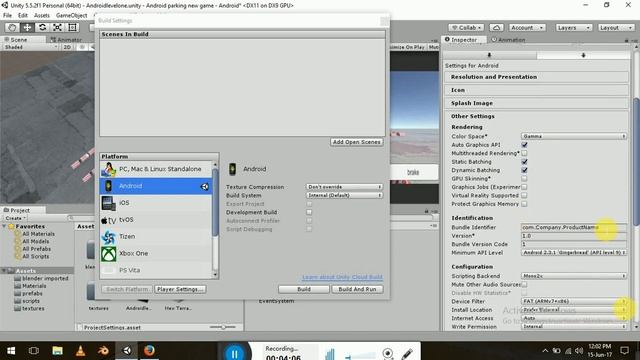Click Add Open Scenes button
This screenshot has height=360, width=640.
pyautogui.click(x=356, y=142)
